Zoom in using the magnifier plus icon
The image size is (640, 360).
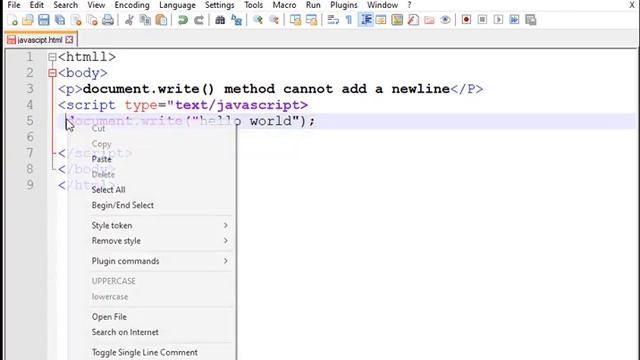coord(258,20)
